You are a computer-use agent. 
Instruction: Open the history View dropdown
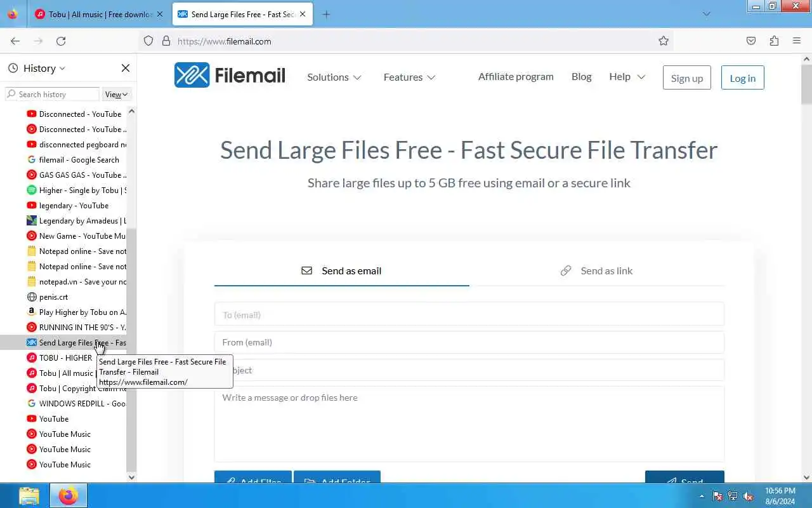click(x=117, y=94)
